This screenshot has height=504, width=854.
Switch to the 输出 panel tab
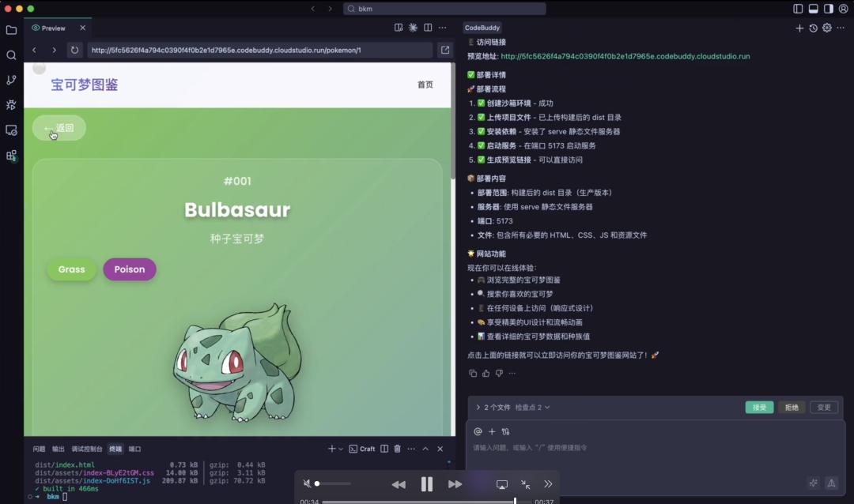tap(58, 449)
